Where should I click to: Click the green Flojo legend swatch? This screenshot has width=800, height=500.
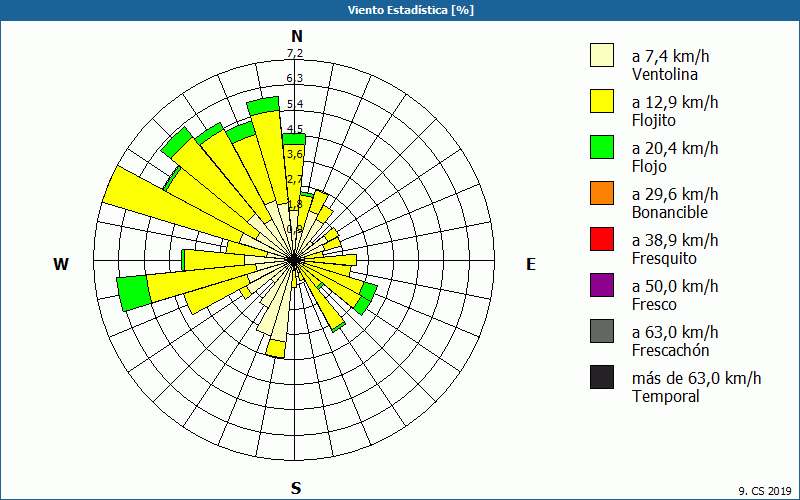coord(602,147)
